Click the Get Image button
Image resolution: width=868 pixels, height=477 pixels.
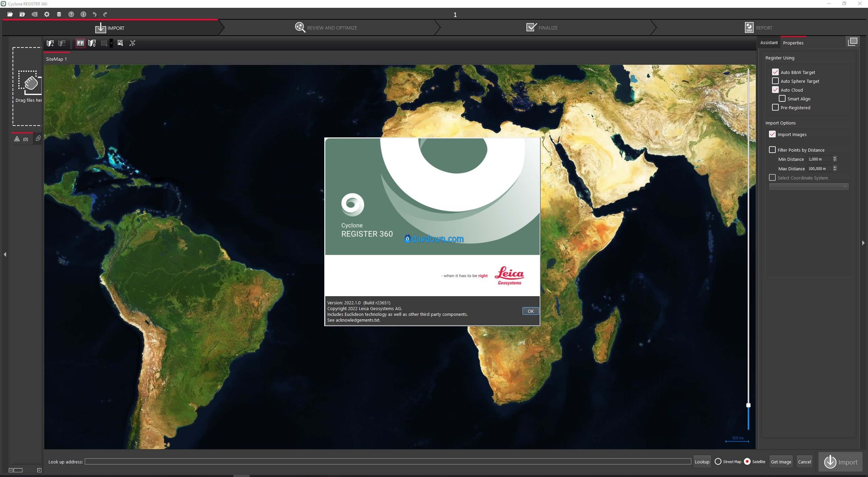(x=781, y=462)
